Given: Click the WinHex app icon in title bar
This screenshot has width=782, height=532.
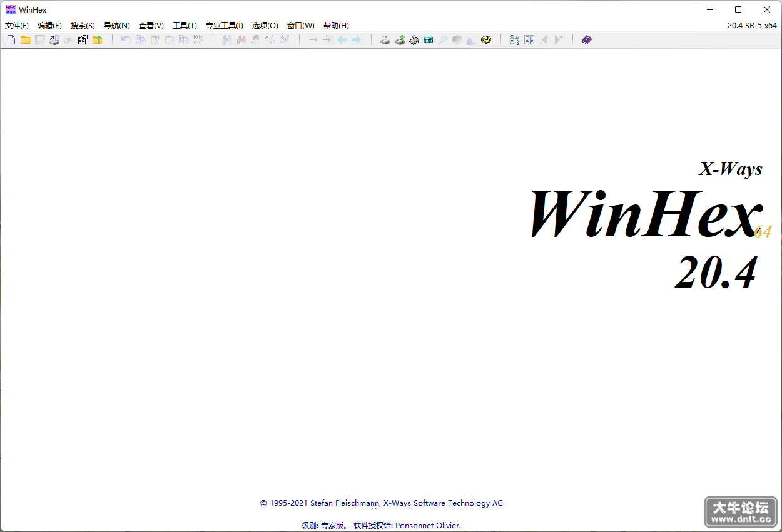Looking at the screenshot, I should point(11,9).
